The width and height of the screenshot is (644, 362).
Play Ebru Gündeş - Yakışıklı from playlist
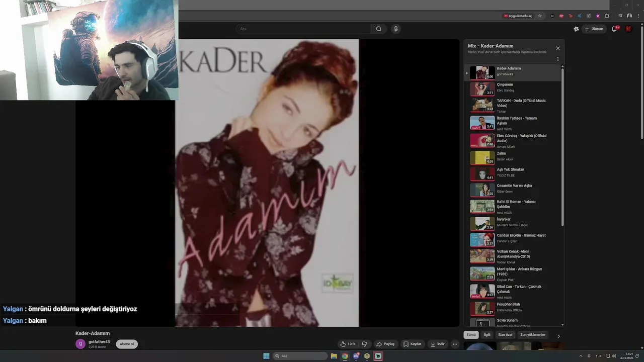[512, 140]
